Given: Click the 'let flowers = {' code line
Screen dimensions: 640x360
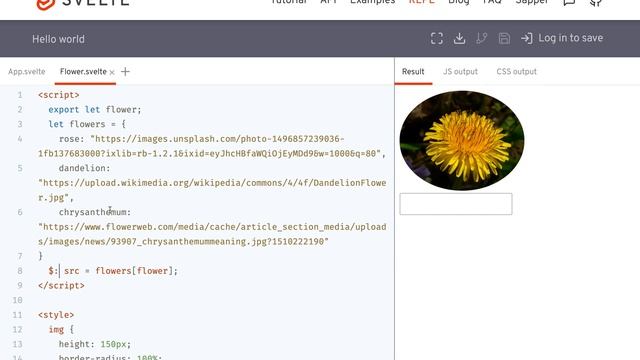Looking at the screenshot, I should click(x=87, y=124).
